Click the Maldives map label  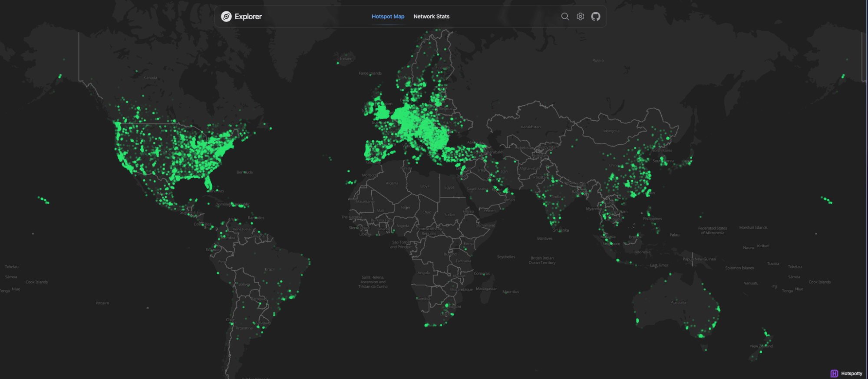point(545,239)
